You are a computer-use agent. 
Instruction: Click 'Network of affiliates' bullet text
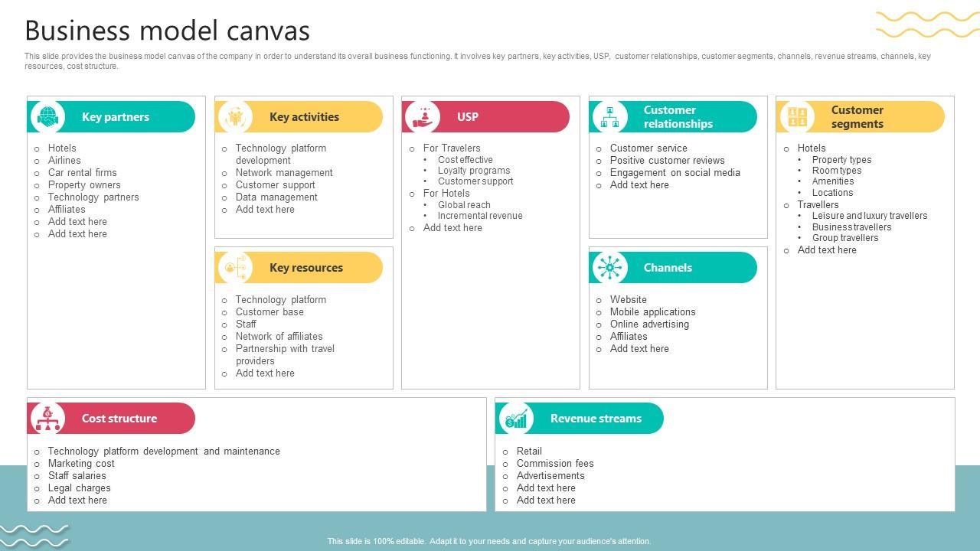(279, 337)
